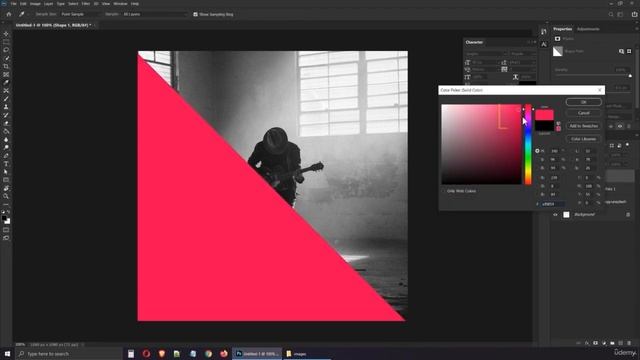Change screen mode icon in toolbar
Image resolution: width=640 pixels, height=360 pixels.
[6, 238]
